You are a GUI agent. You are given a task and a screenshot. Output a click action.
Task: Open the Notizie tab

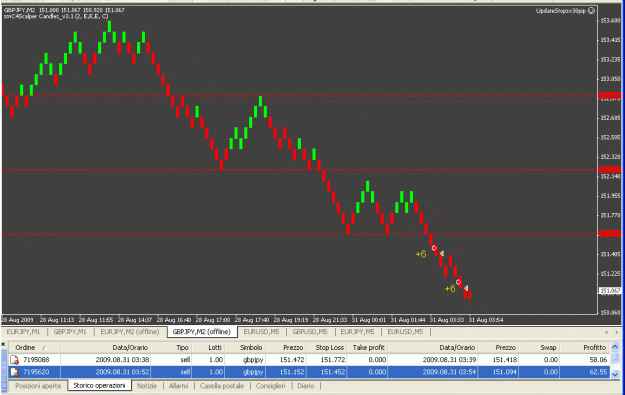147,386
